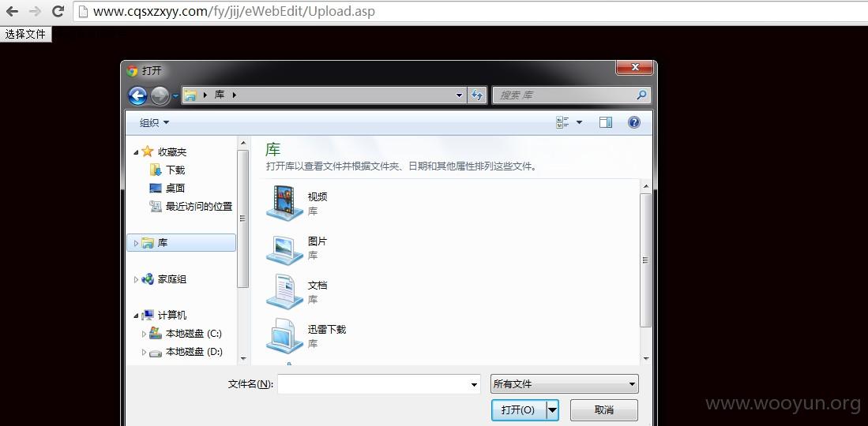Select 下载 in favorites
Screen dimensions: 868x426
175,170
